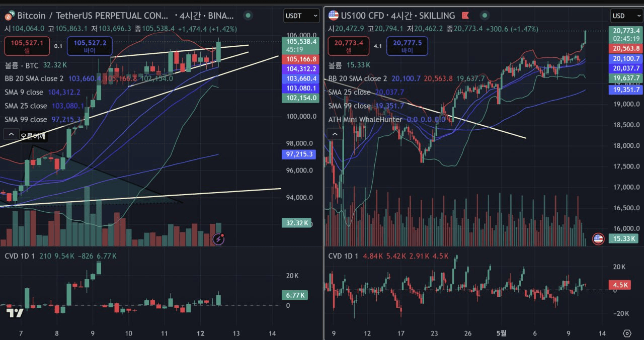Click the 103,080.1 price axis label
This screenshot has width=644, height=340.
pos(301,88)
